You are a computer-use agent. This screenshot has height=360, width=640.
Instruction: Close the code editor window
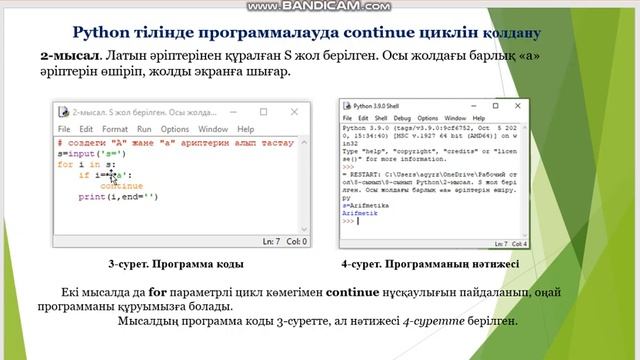pyautogui.click(x=294, y=112)
